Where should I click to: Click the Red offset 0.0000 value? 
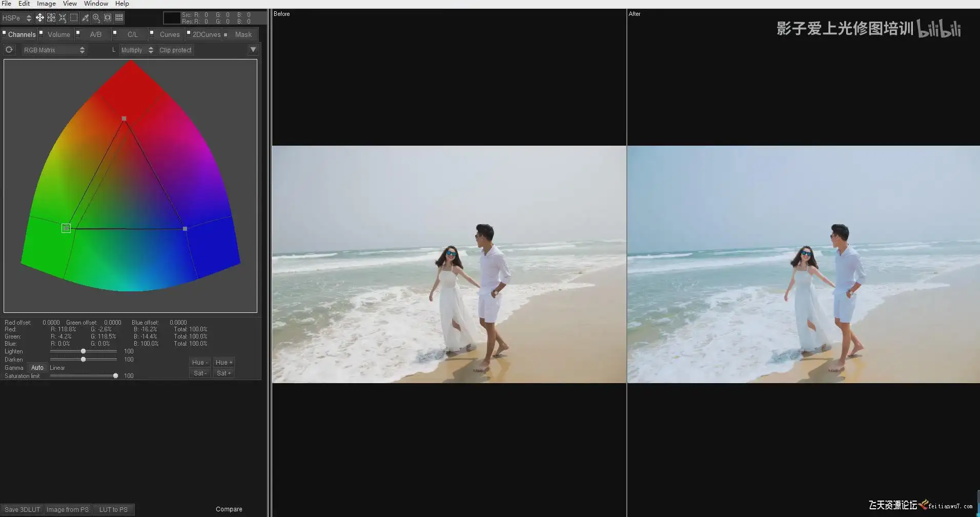(x=51, y=323)
